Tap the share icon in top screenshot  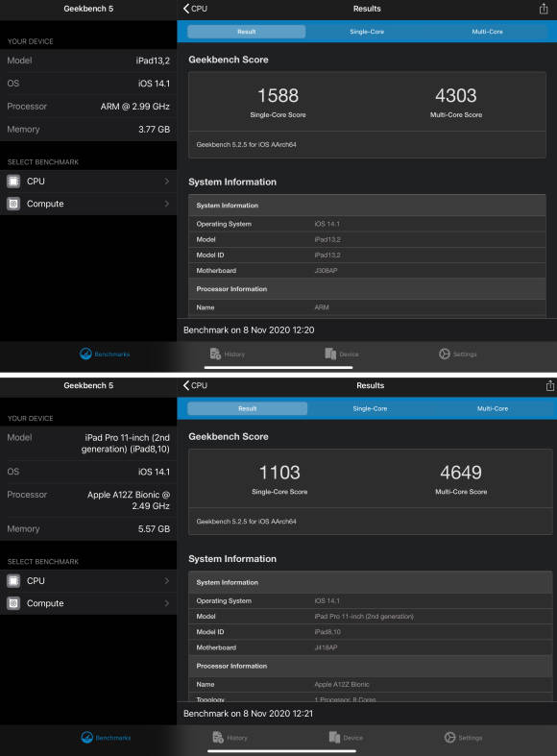point(544,9)
